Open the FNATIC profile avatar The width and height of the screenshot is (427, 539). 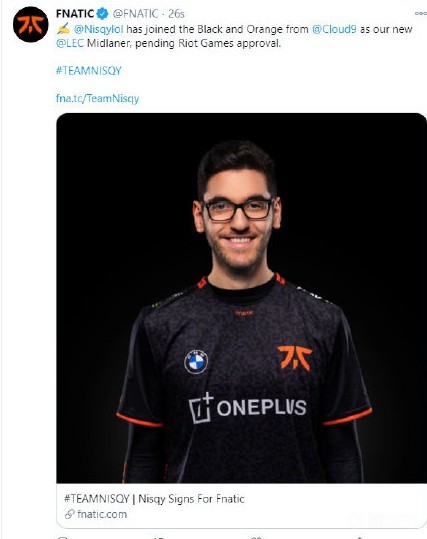pos(31,24)
